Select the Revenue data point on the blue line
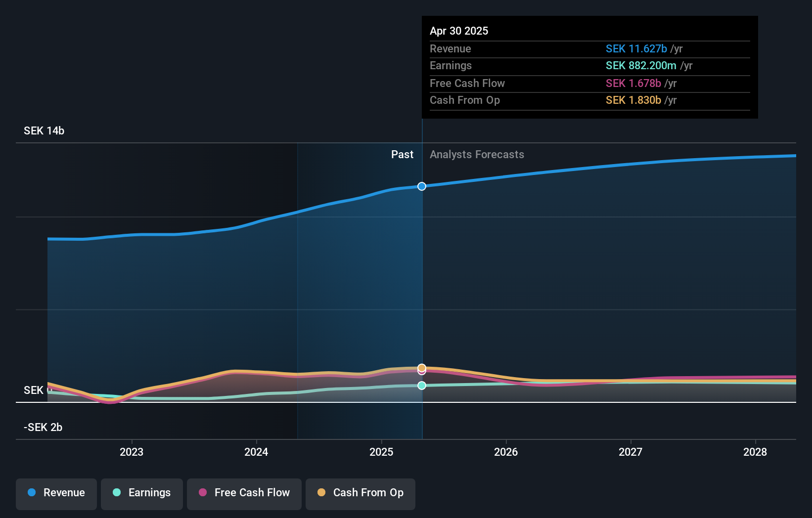Screen dimensions: 812x518 [x=422, y=186]
